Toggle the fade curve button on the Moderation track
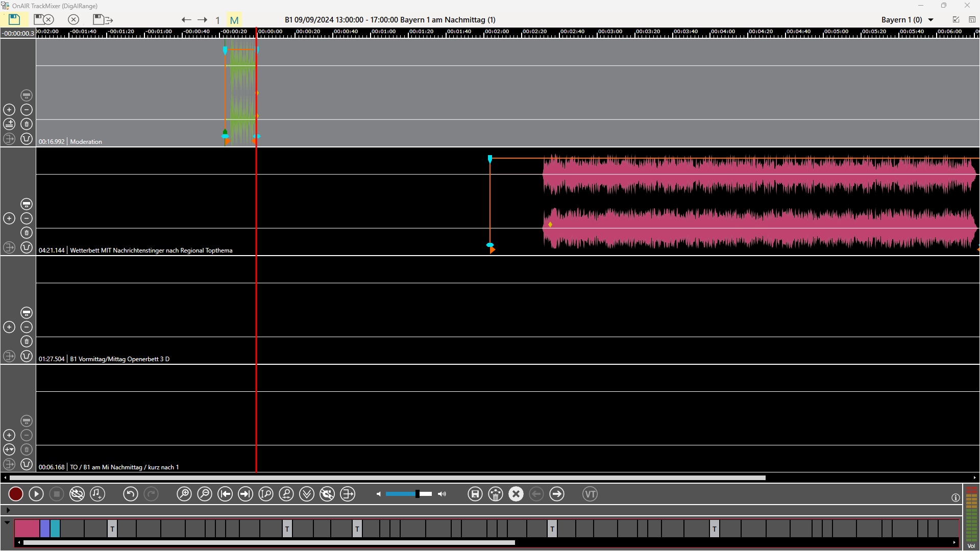Image resolution: width=980 pixels, height=551 pixels. [x=27, y=139]
